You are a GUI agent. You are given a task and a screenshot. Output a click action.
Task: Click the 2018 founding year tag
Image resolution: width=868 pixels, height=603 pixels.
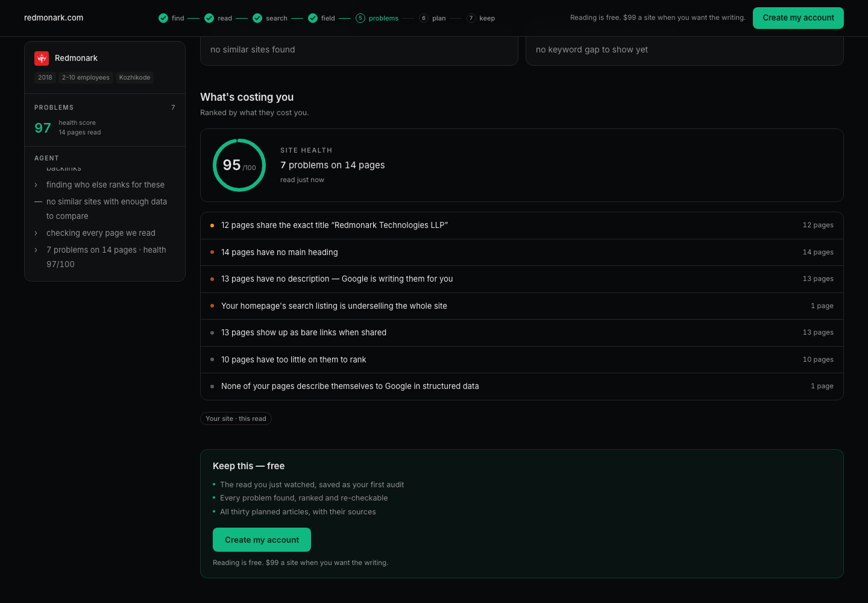click(45, 77)
